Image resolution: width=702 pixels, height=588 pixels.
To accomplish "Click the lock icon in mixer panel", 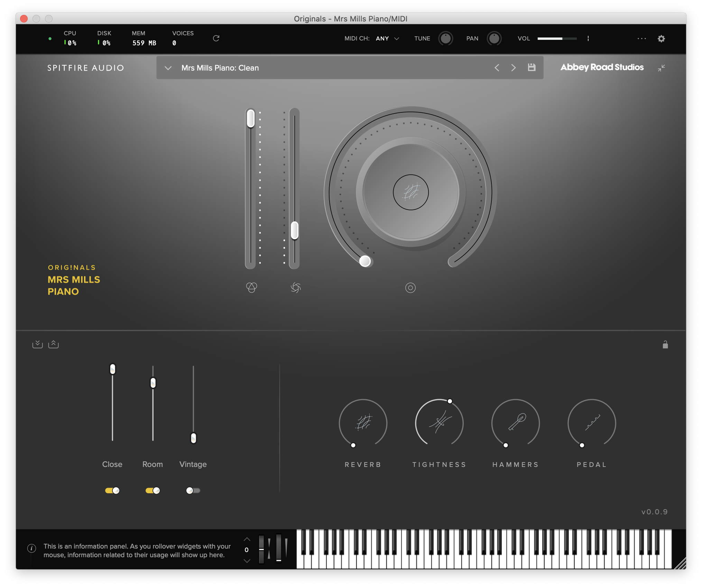I will 665,344.
